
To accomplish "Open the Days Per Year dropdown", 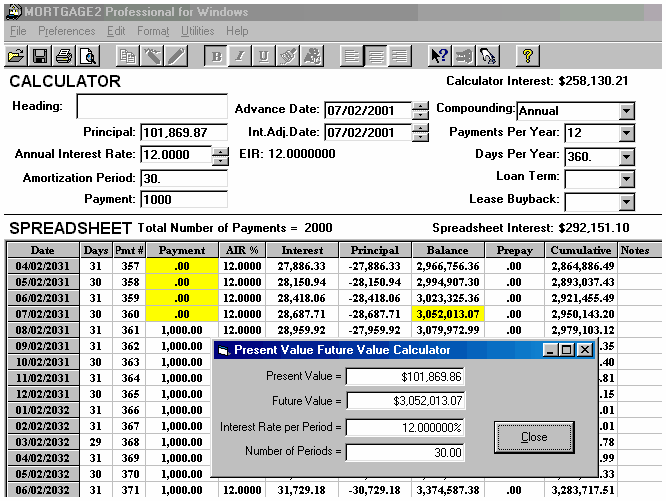I will point(626,156).
